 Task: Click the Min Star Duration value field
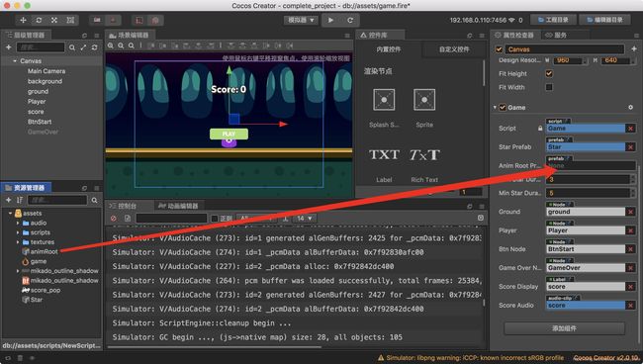coord(589,193)
